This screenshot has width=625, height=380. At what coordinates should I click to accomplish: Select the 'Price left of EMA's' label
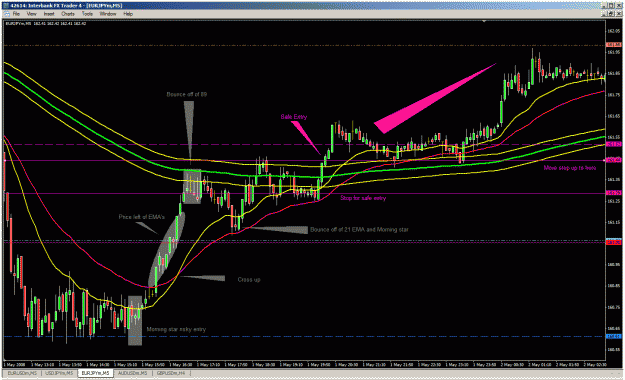142,217
